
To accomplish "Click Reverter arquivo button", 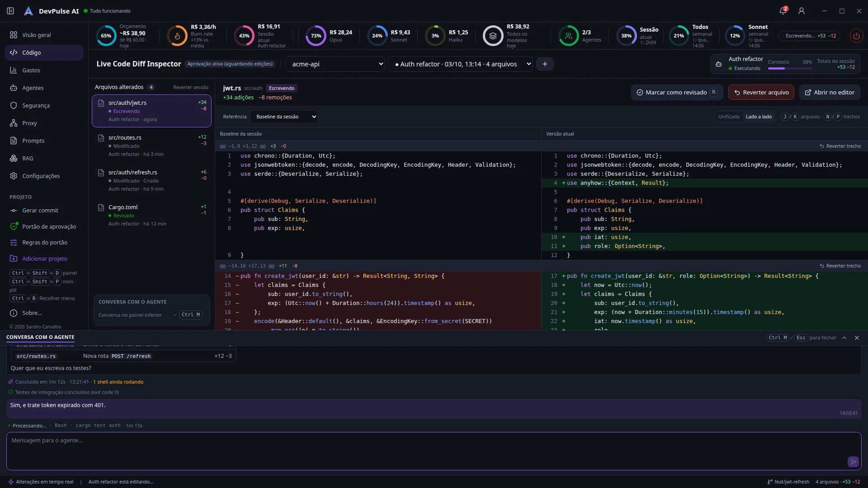I will 761,92.
